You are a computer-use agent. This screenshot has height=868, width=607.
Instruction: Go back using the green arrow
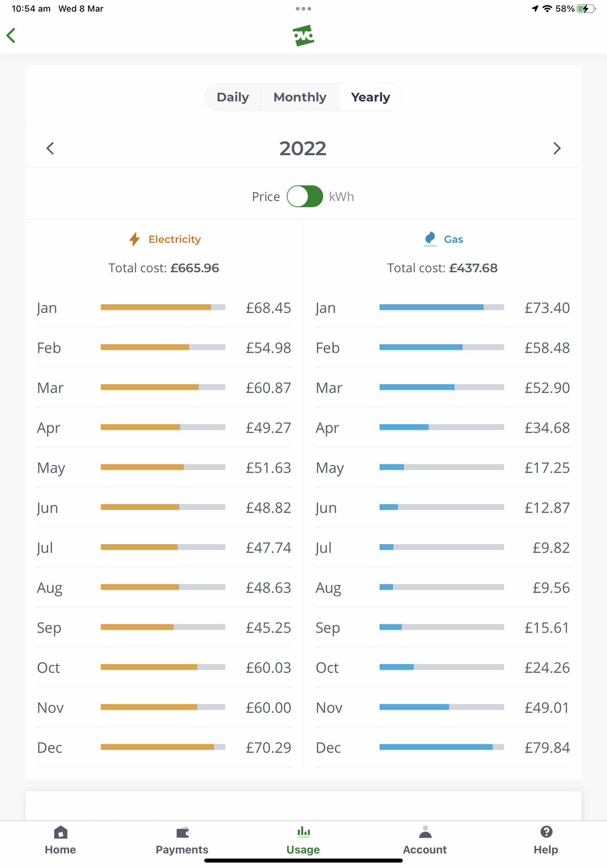11,36
